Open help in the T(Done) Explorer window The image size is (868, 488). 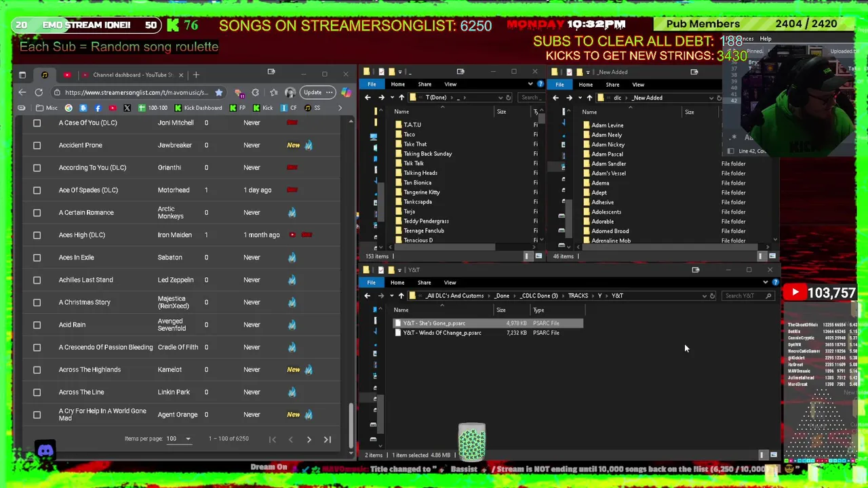tap(540, 84)
